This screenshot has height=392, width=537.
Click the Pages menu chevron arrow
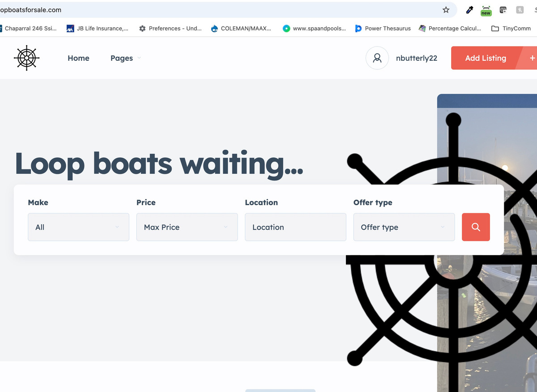click(x=139, y=58)
